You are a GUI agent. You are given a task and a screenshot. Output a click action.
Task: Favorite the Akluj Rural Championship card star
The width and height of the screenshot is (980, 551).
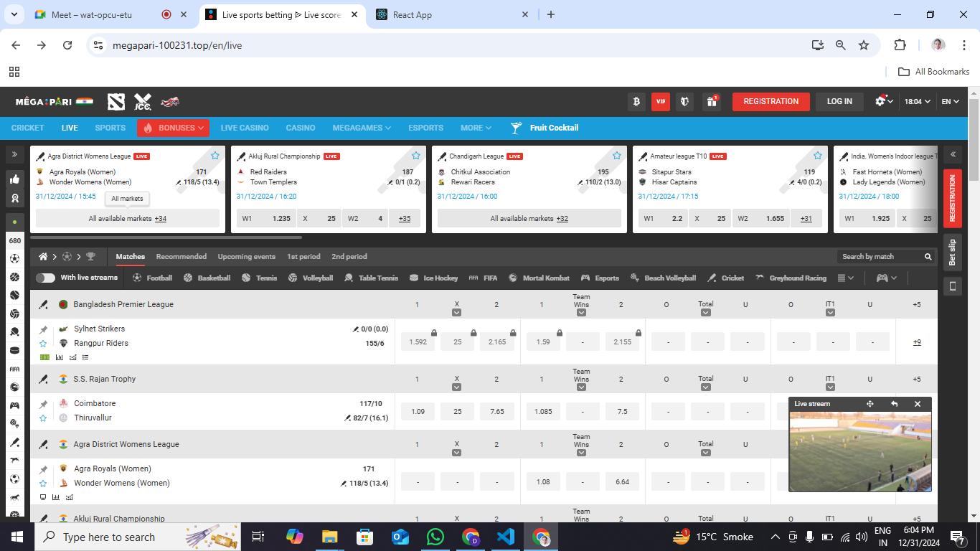click(416, 156)
